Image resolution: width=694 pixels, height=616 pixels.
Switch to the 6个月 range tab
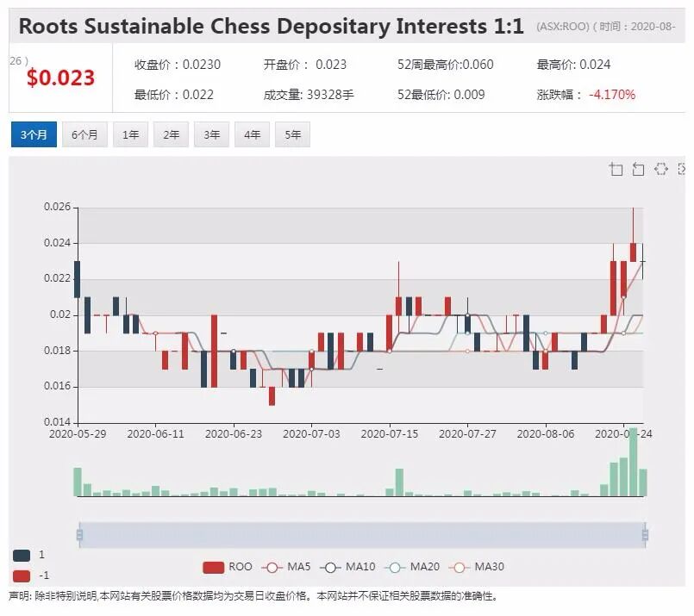click(84, 134)
